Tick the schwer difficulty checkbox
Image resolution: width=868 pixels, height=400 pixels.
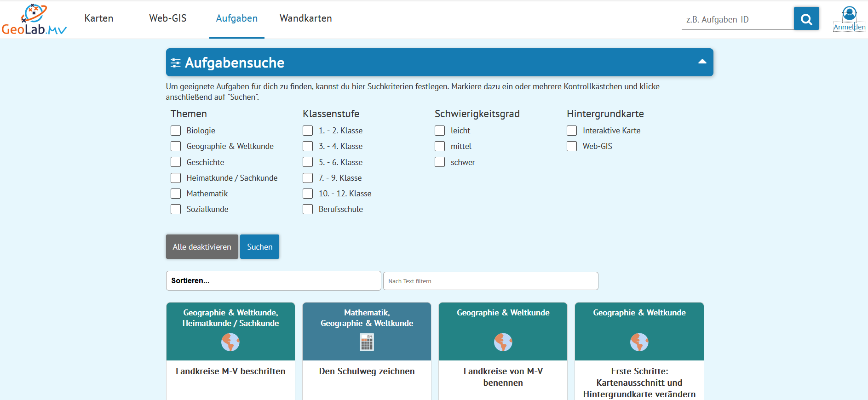440,162
